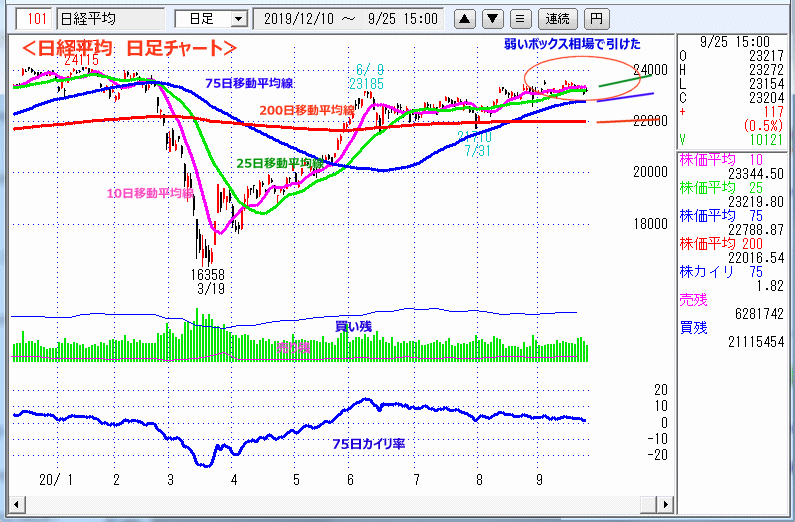Click the value 23344.50

coord(756,174)
